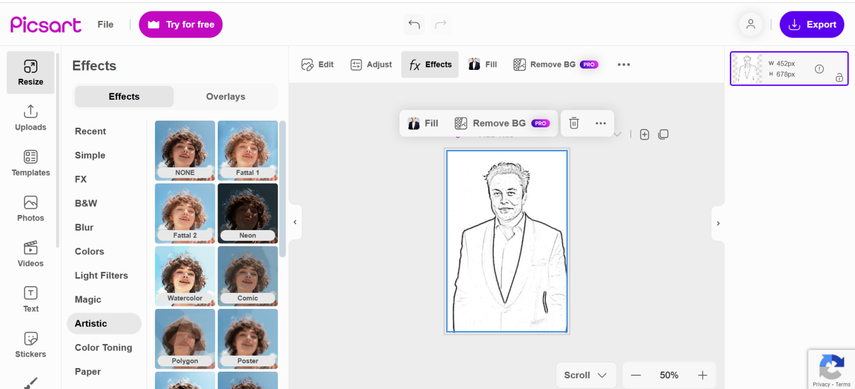Viewport: 855px width, 389px height.
Task: Redo the last action
Action: coord(441,25)
